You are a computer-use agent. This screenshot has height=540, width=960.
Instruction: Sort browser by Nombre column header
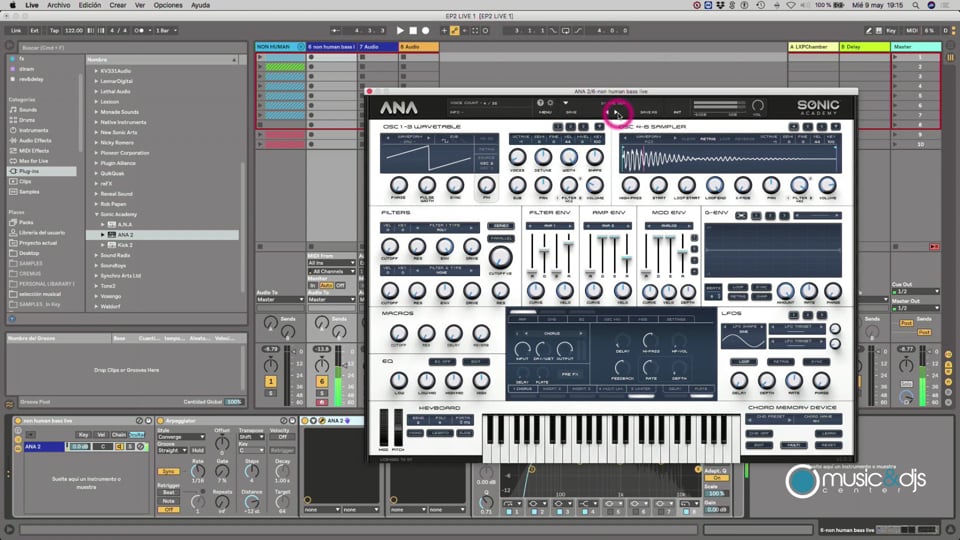coord(162,59)
